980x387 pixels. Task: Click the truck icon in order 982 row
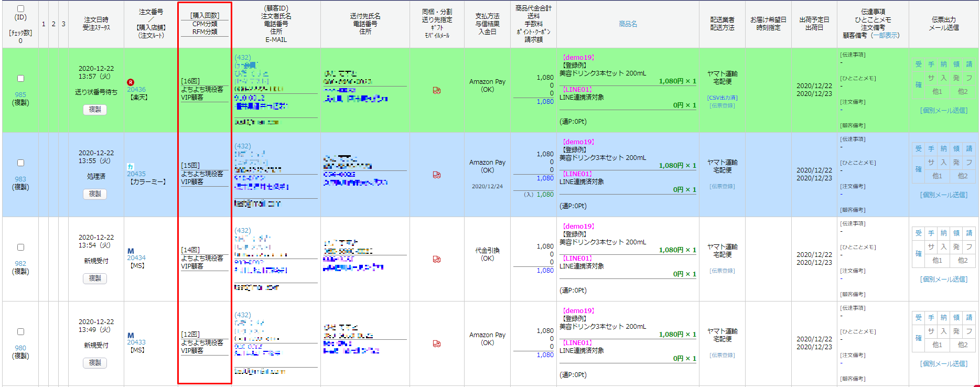click(436, 259)
